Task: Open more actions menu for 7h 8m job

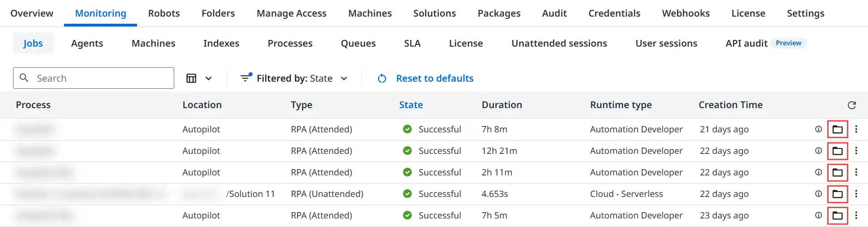Action: coord(856,129)
